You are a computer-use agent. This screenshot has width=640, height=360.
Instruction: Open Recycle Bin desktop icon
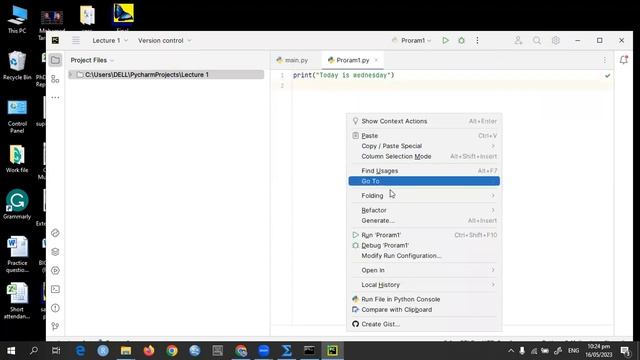pos(17,65)
